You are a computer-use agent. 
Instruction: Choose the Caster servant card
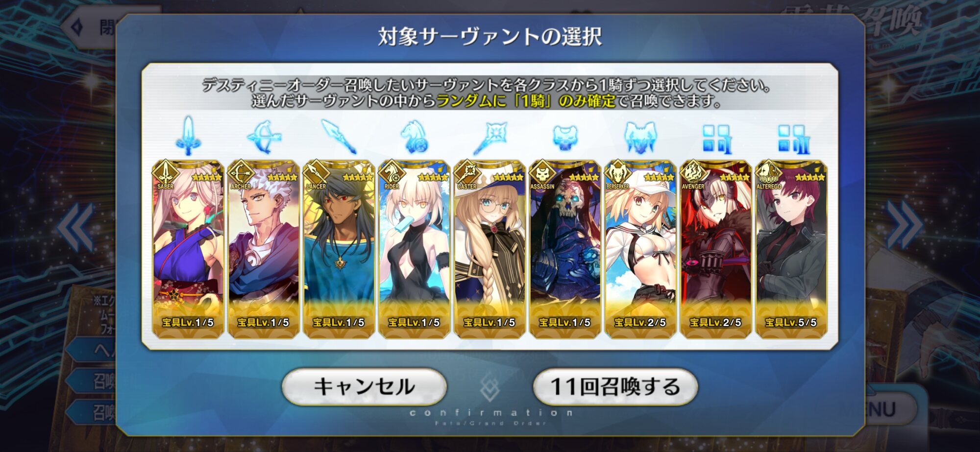(x=490, y=249)
